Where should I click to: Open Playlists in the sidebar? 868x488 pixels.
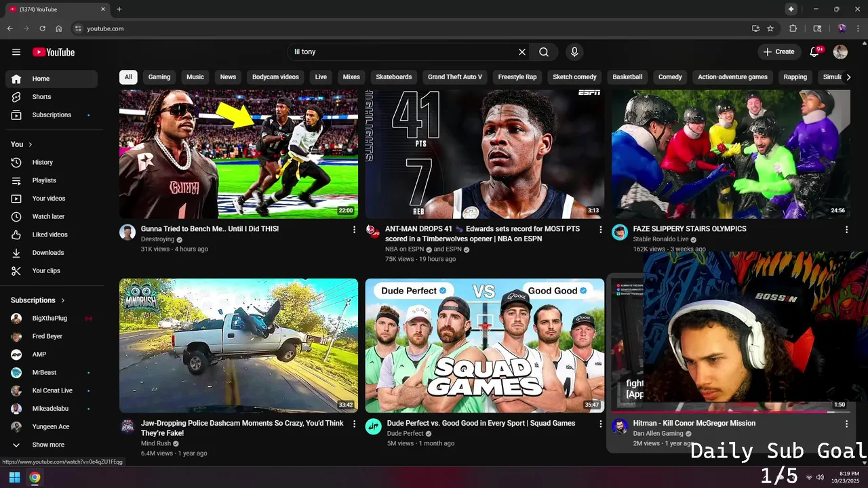[52, 180]
